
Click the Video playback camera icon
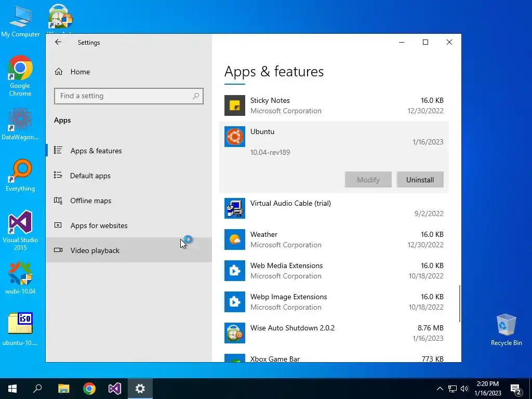pyautogui.click(x=58, y=250)
